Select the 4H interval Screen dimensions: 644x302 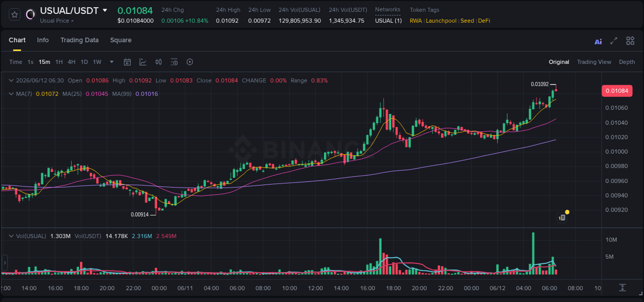coord(72,62)
